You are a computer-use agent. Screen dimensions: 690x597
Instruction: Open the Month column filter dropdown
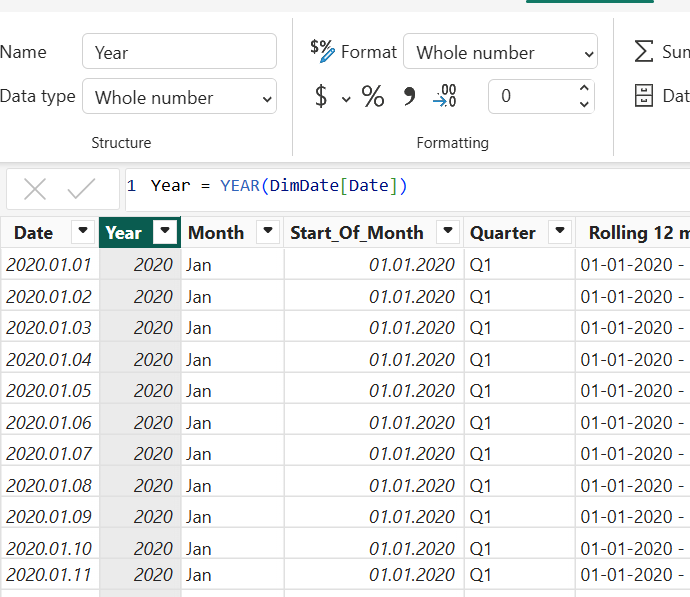tap(268, 231)
